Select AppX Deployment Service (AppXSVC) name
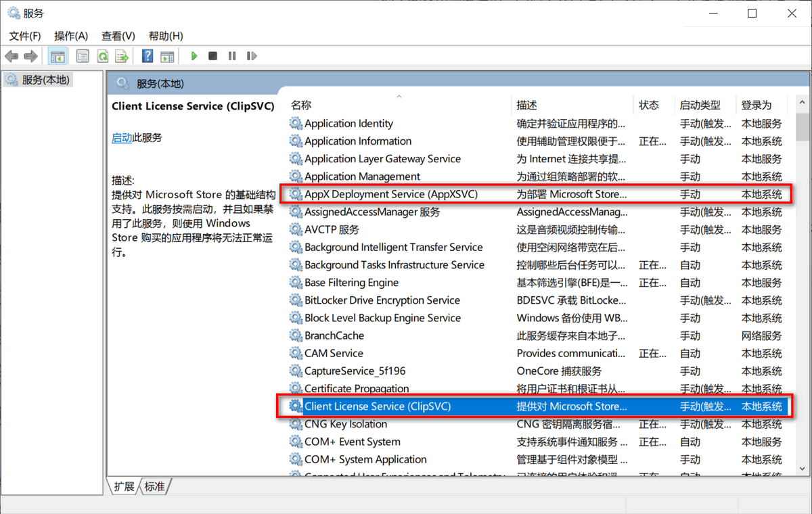812x514 pixels. [x=391, y=194]
